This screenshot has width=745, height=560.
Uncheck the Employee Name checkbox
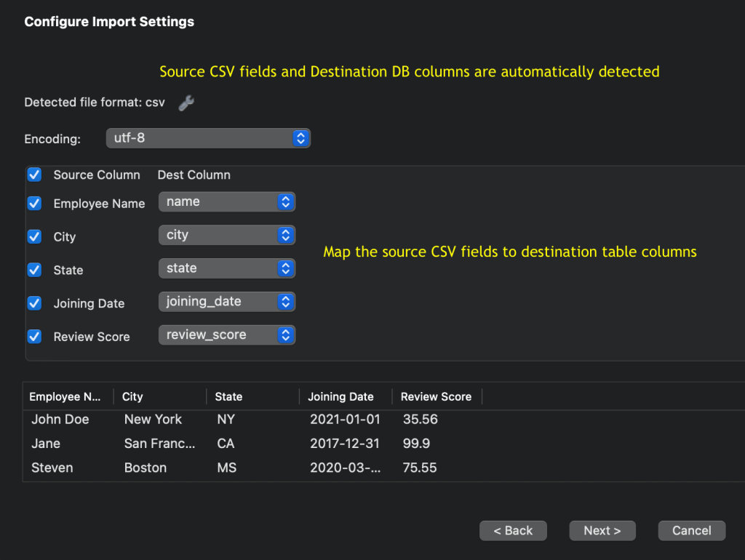[34, 204]
